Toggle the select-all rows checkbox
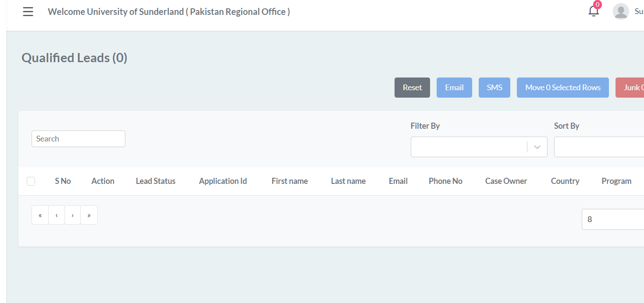 click(x=31, y=181)
